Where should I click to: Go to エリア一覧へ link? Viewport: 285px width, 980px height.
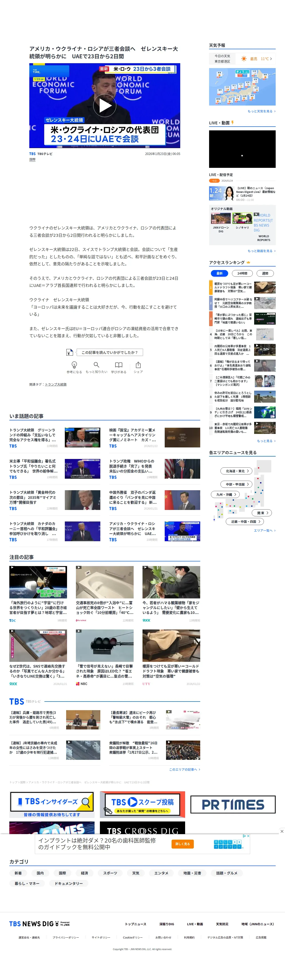coord(264,530)
